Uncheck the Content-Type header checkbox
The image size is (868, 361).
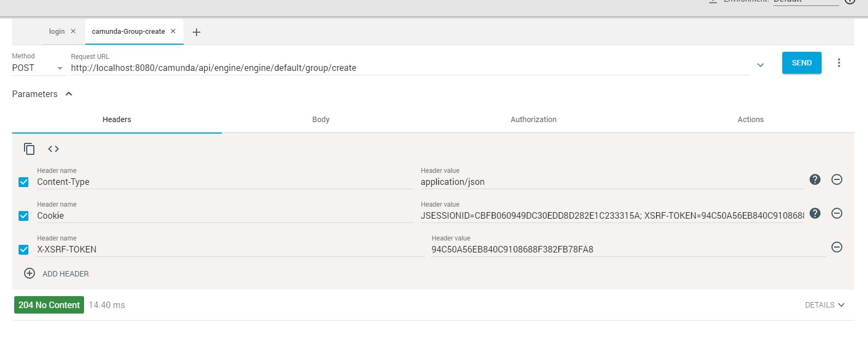pyautogui.click(x=23, y=182)
